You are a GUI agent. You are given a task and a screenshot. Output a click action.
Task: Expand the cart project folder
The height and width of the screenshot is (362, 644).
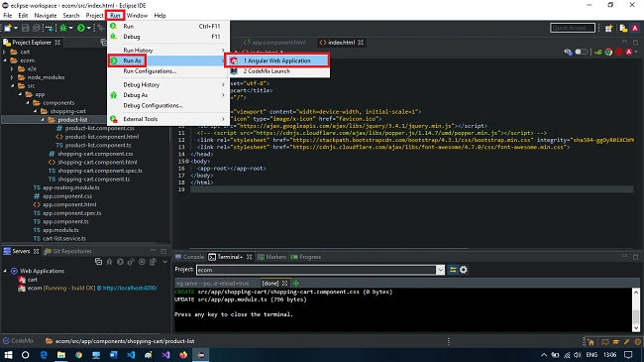click(x=5, y=52)
